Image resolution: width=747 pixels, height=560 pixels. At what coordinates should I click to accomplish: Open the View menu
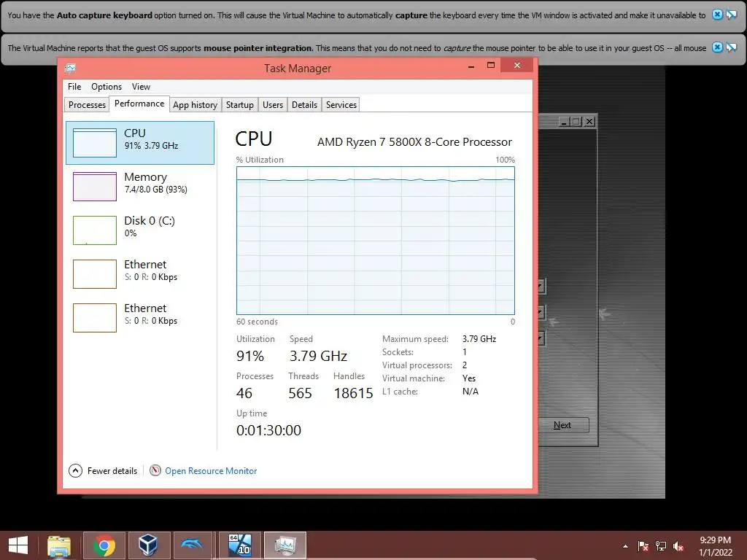141,87
